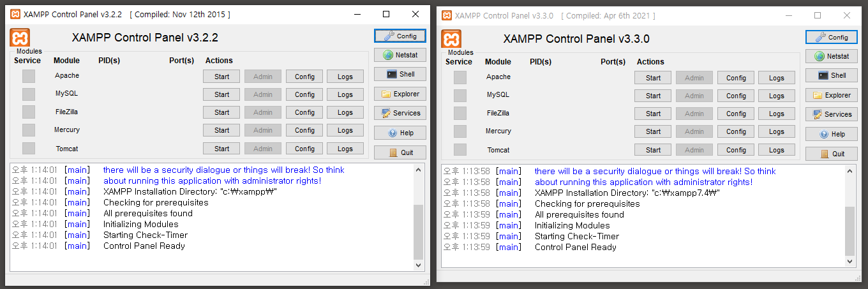868x289 pixels.
Task: Toggle MySQL service box in v3.3.0
Action: pyautogui.click(x=460, y=96)
